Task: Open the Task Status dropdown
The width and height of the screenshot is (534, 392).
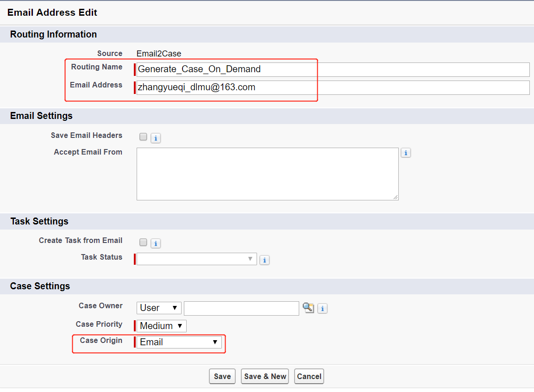Action: pyautogui.click(x=196, y=259)
